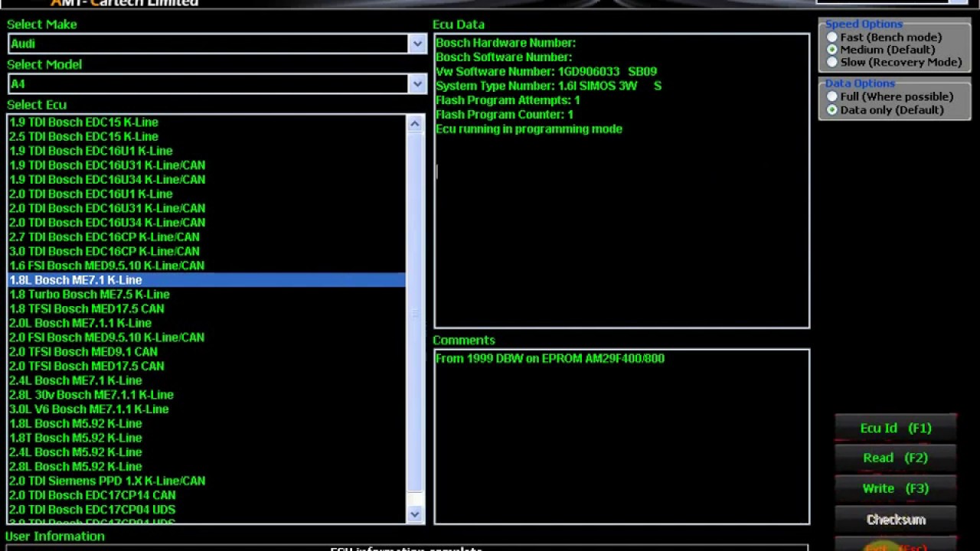Click the Vw Software Number line

546,71
